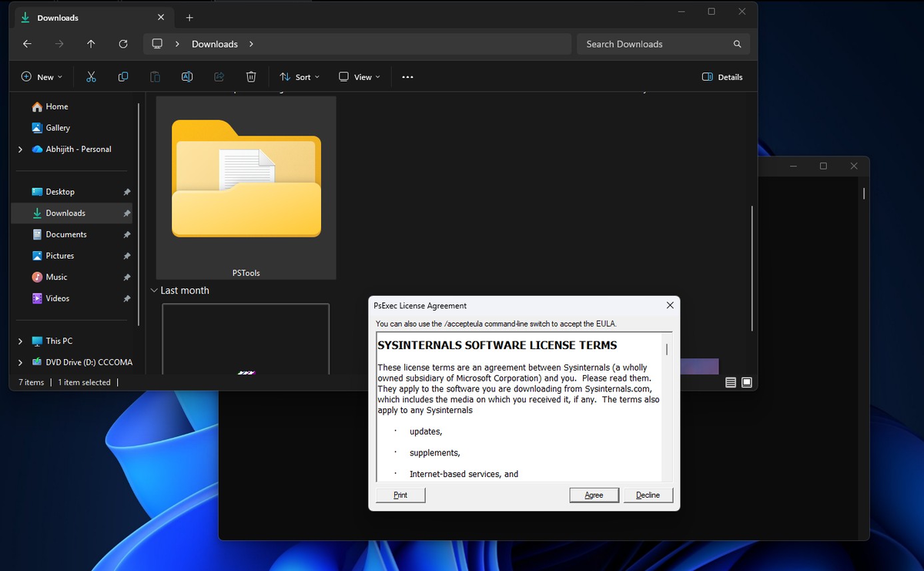Click the pin icon next to Documents

(x=127, y=234)
